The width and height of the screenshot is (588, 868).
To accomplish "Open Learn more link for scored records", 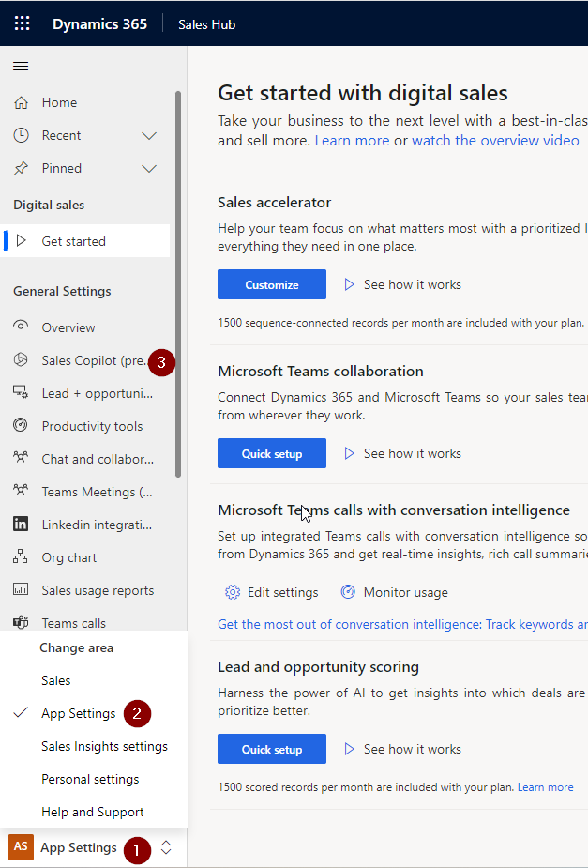I will point(546,787).
